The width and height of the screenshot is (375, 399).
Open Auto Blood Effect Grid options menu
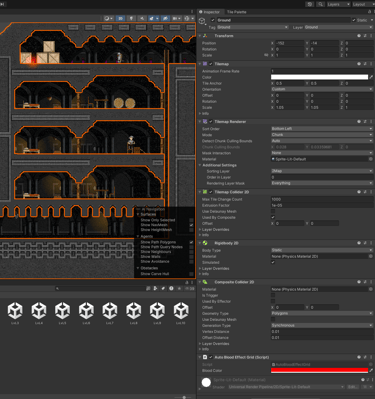[371, 357]
